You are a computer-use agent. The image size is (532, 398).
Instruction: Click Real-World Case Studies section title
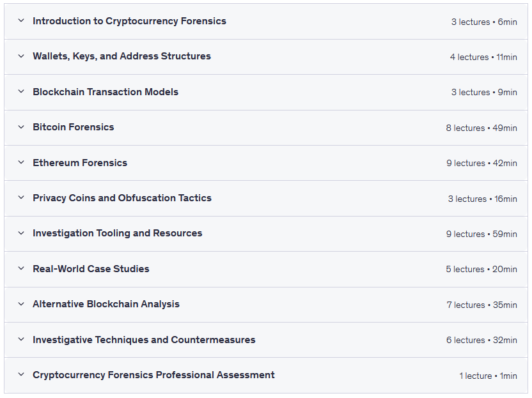pyautogui.click(x=91, y=269)
